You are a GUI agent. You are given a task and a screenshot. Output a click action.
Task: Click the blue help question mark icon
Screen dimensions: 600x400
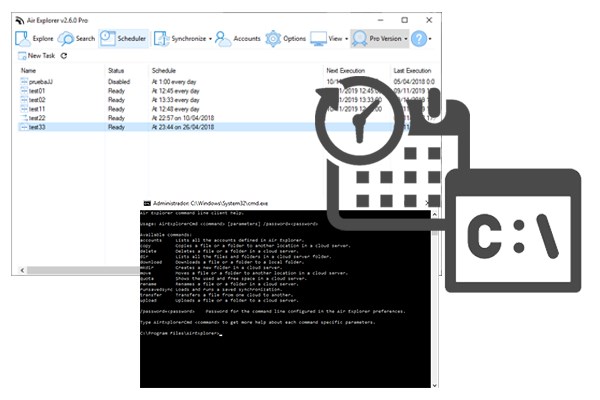[419, 38]
